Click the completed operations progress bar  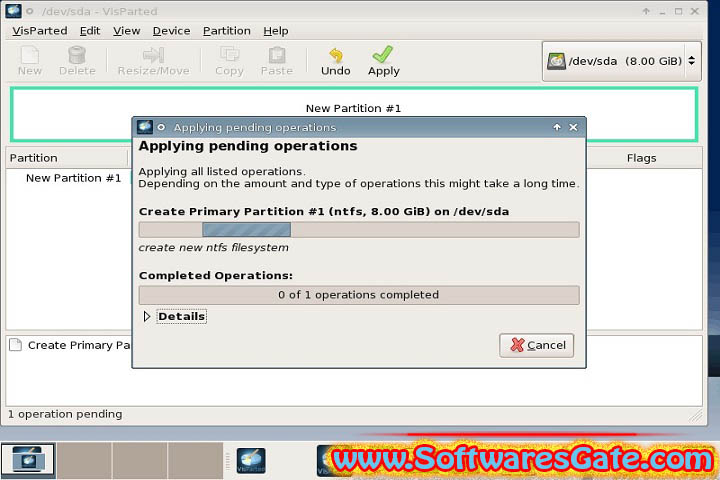pyautogui.click(x=359, y=295)
